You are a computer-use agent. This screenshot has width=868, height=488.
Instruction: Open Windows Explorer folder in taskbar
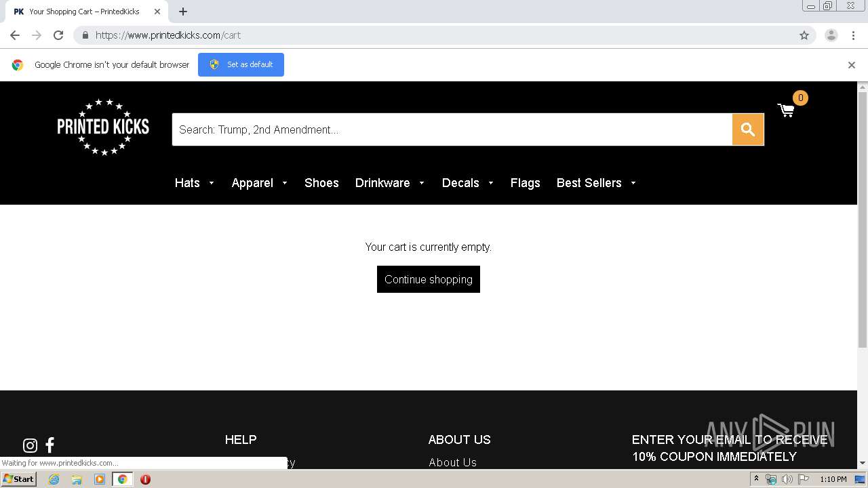tap(77, 479)
